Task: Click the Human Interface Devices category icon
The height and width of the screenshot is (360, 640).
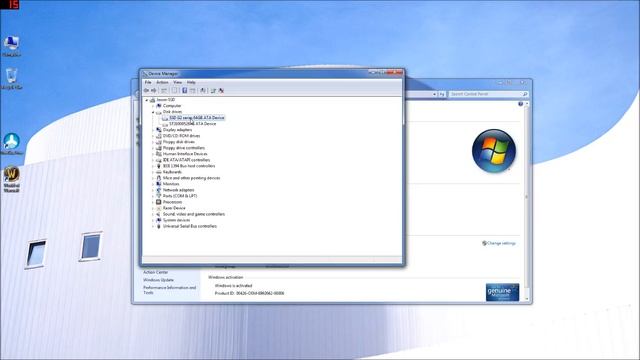Action: [159, 154]
